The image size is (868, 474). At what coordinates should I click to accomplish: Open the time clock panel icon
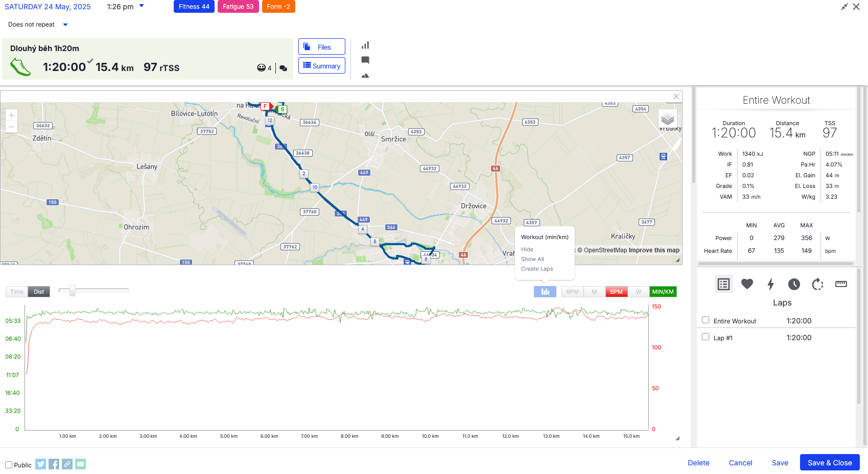point(794,284)
